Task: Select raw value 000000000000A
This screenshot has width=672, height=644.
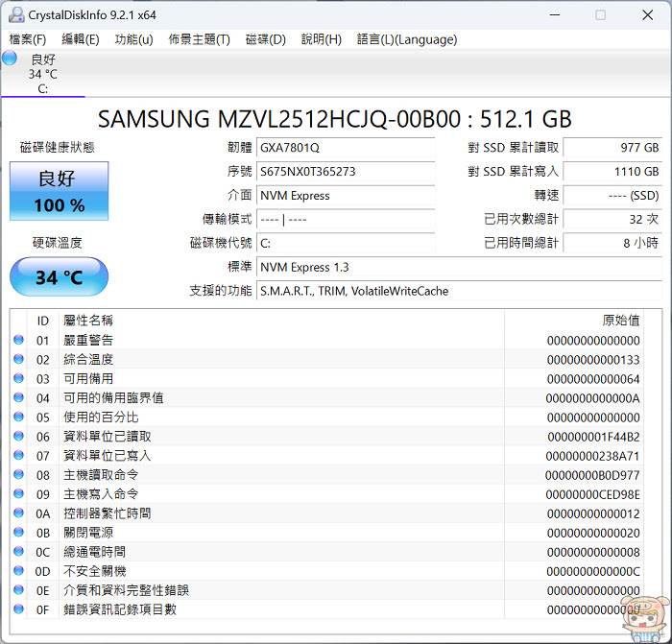Action: pos(593,398)
